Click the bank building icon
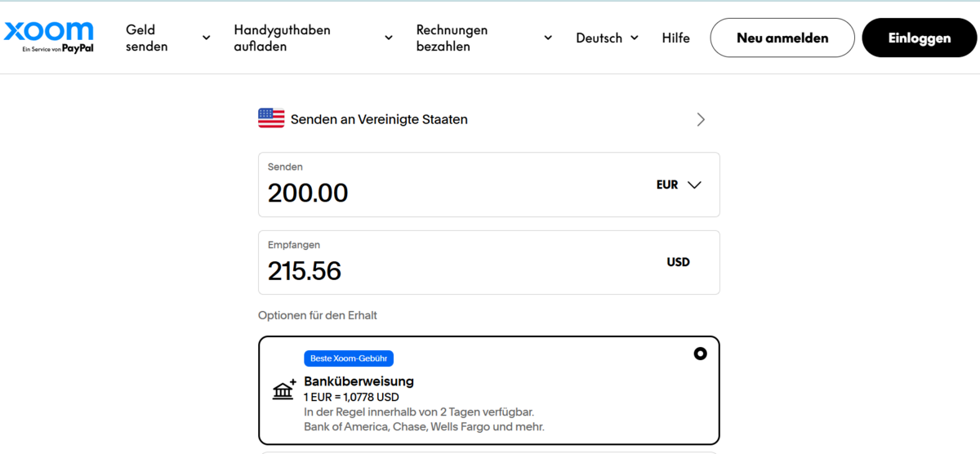The width and height of the screenshot is (980, 454). 283,389
